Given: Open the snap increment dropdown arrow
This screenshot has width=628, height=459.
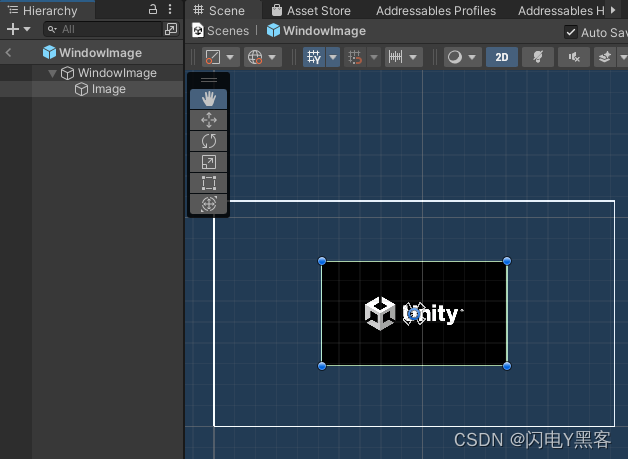Looking at the screenshot, I should coord(413,57).
